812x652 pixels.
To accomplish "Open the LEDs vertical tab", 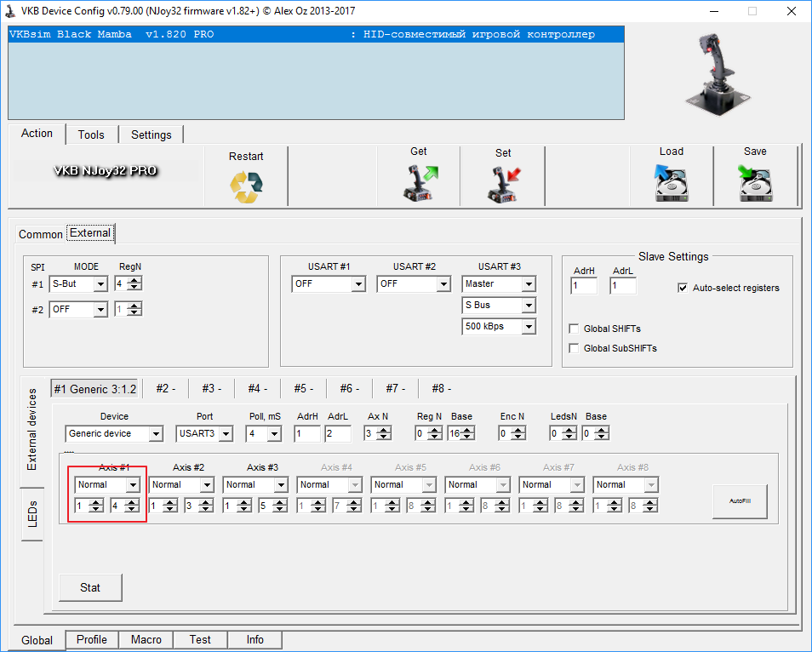I will (x=32, y=514).
